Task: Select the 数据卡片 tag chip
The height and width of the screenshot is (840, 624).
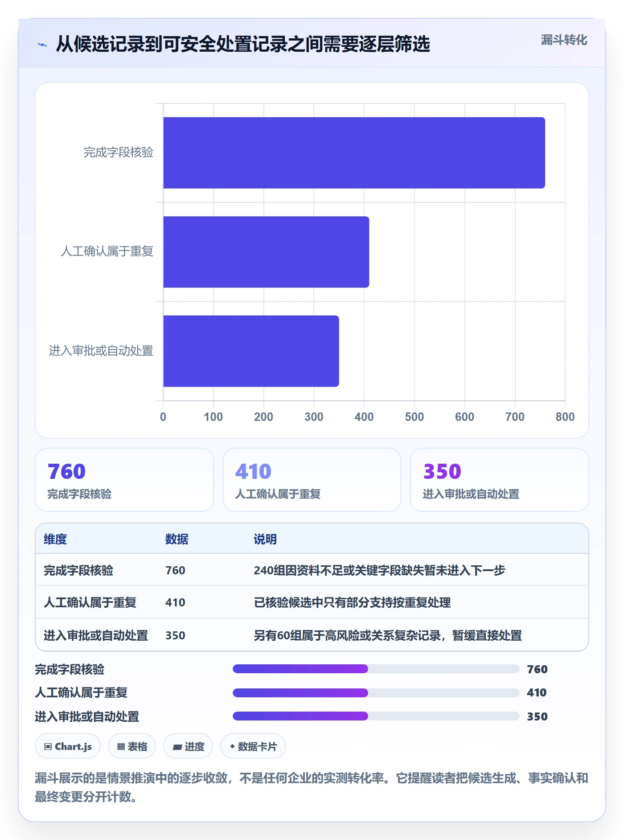Action: point(253,746)
